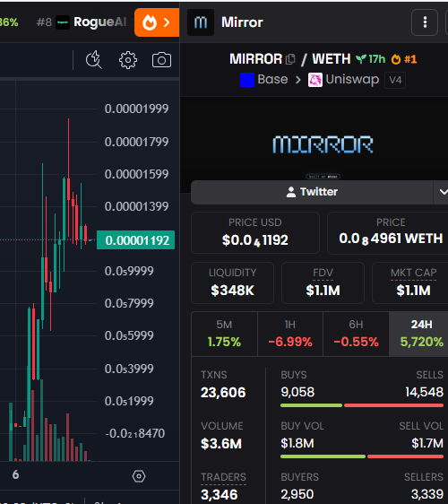448x504 pixels.
Task: Copy the MIRROR token address icon
Action: [290, 59]
